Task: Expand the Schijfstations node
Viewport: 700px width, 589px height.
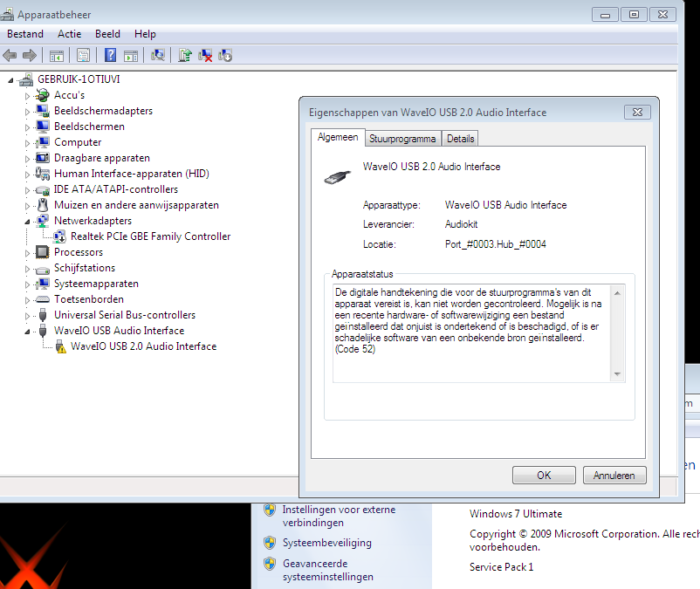Action: (27, 269)
